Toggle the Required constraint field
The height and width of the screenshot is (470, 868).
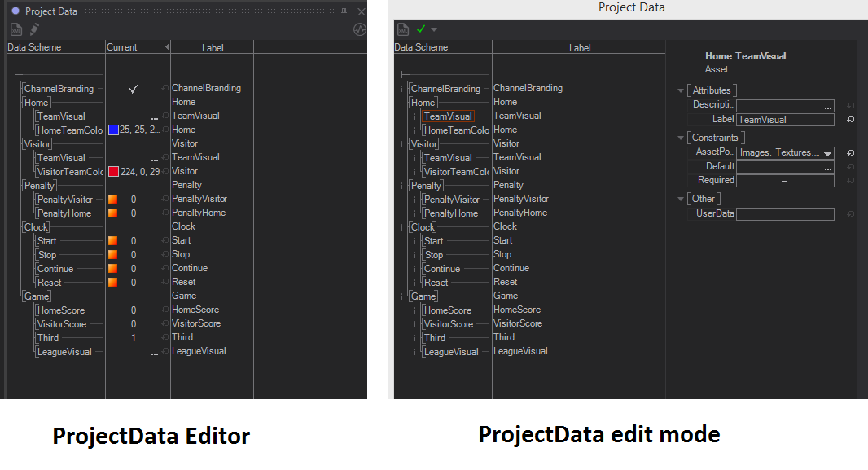(785, 181)
